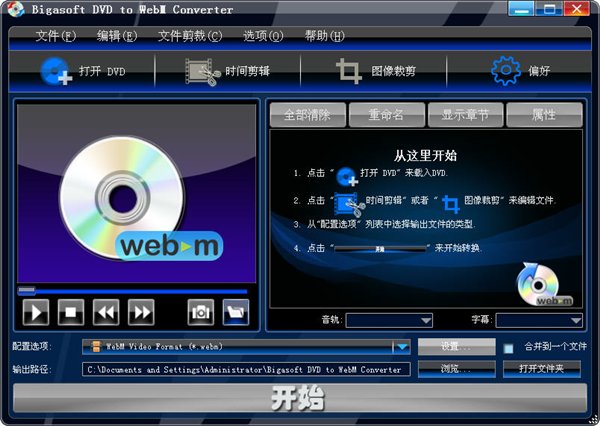Click the Clear All (全部清除) button

point(308,114)
